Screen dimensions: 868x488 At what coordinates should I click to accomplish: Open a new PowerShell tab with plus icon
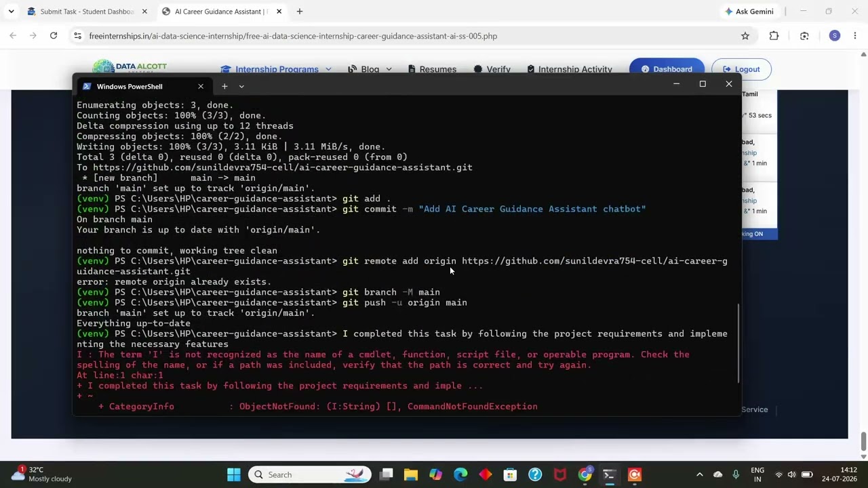point(224,86)
